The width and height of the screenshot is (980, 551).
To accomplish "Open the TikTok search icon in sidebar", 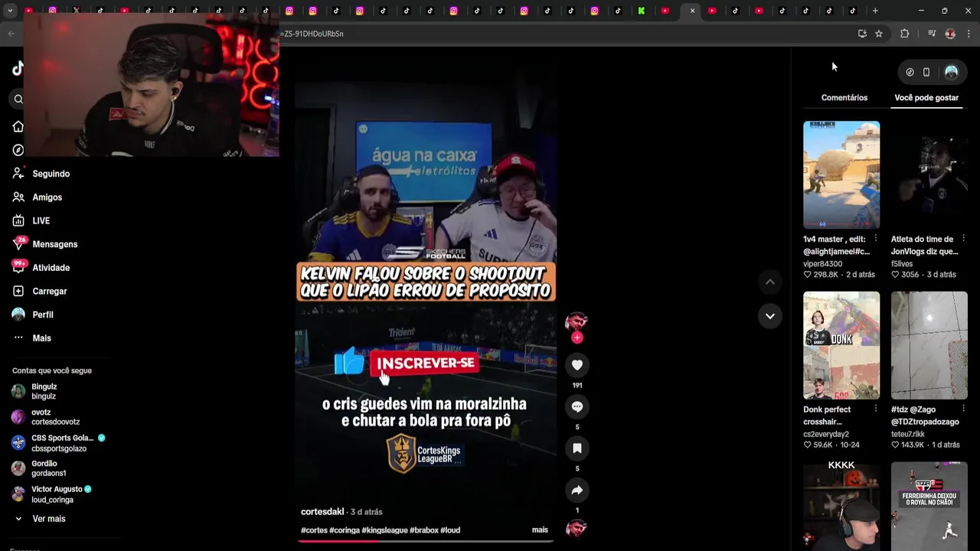I will pos(18,99).
